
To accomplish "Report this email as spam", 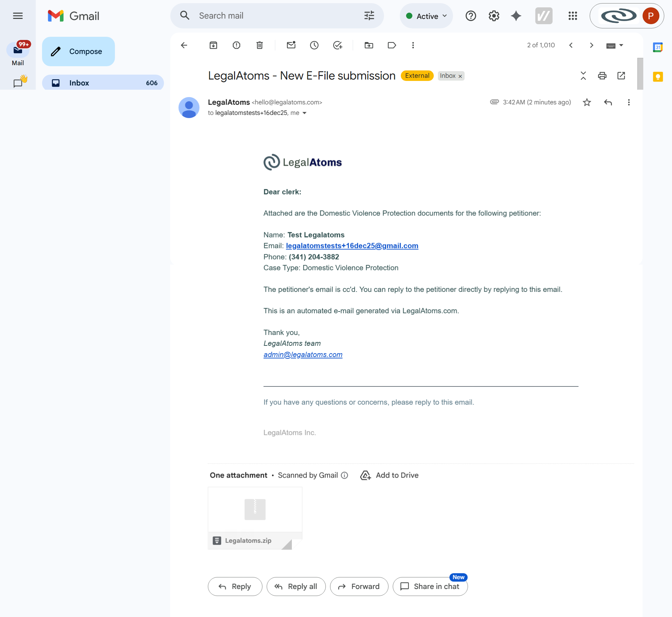I will coord(236,45).
